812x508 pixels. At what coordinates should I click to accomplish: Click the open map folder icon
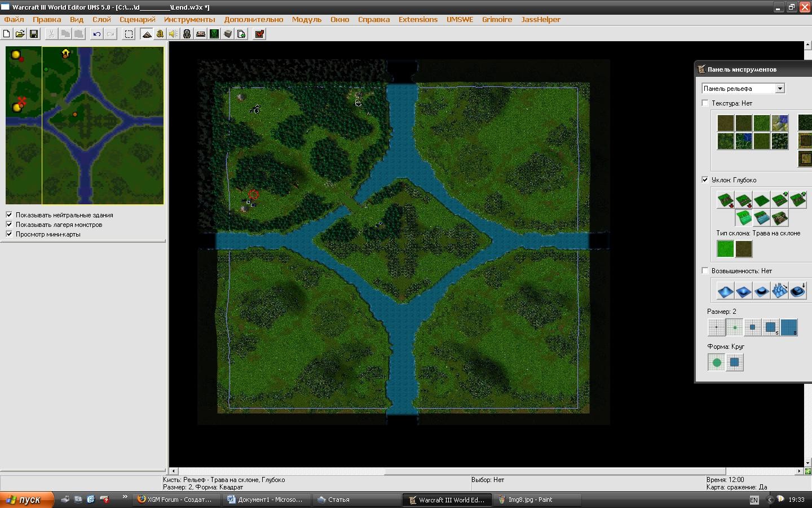[20, 34]
